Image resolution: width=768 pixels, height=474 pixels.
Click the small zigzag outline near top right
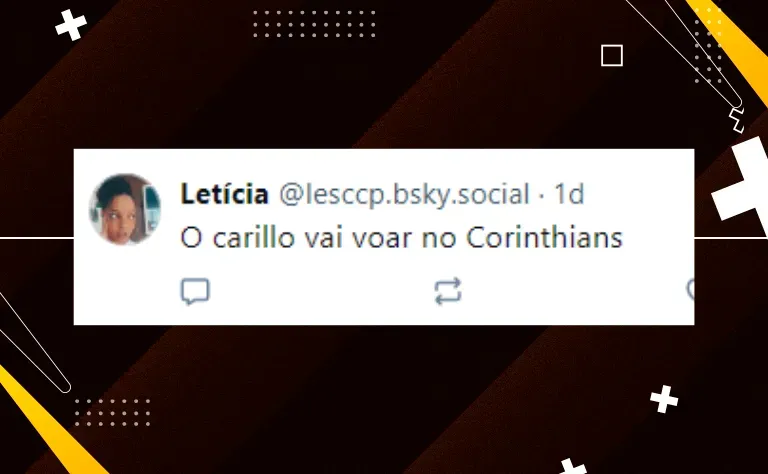737,120
